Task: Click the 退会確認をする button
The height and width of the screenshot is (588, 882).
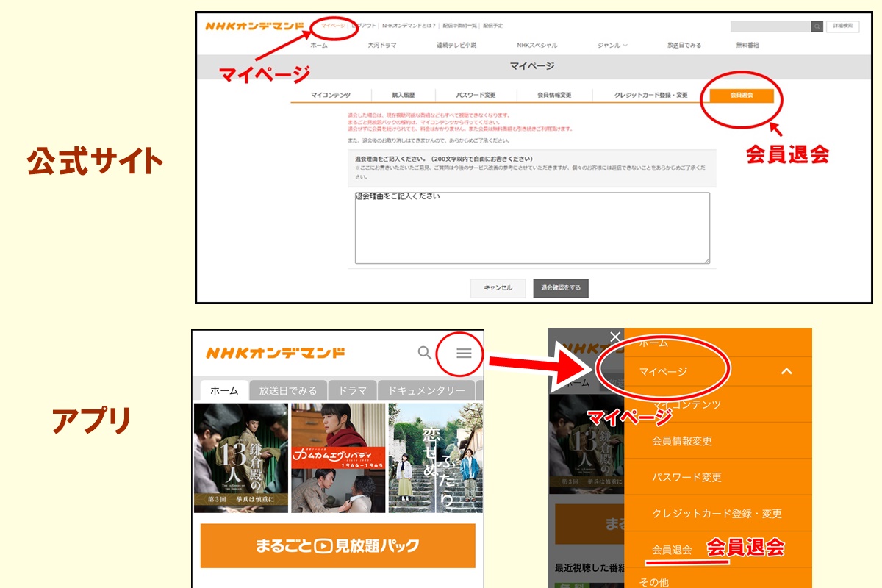Action: click(x=561, y=288)
